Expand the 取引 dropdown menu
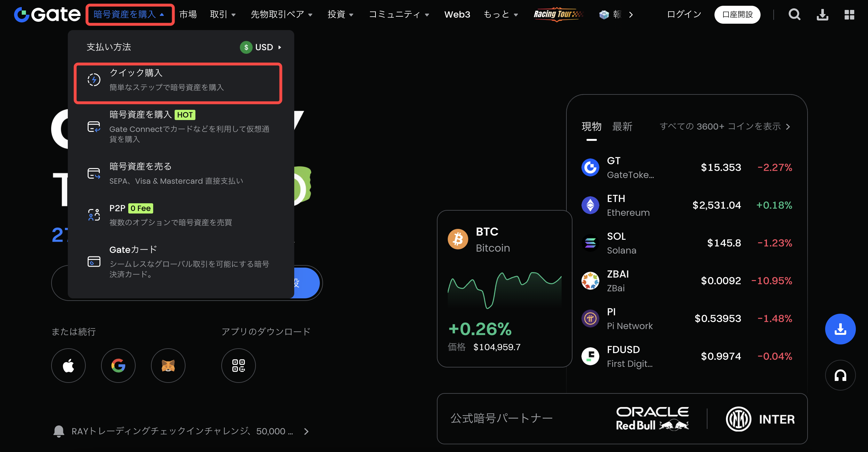This screenshot has height=452, width=868. [223, 14]
